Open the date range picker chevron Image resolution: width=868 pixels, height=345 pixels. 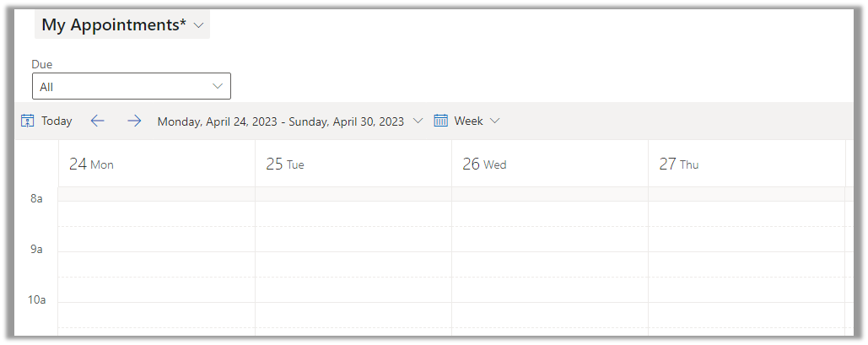point(418,121)
